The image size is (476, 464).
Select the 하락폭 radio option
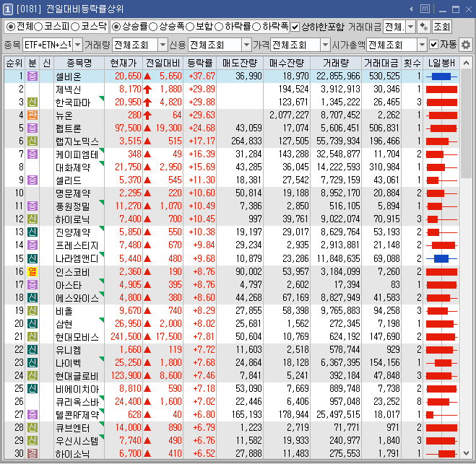[x=256, y=27]
